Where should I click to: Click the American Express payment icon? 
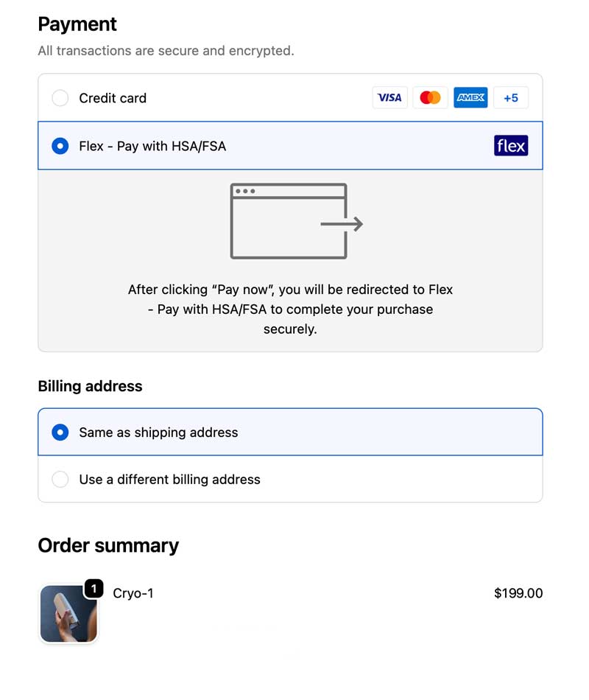470,97
